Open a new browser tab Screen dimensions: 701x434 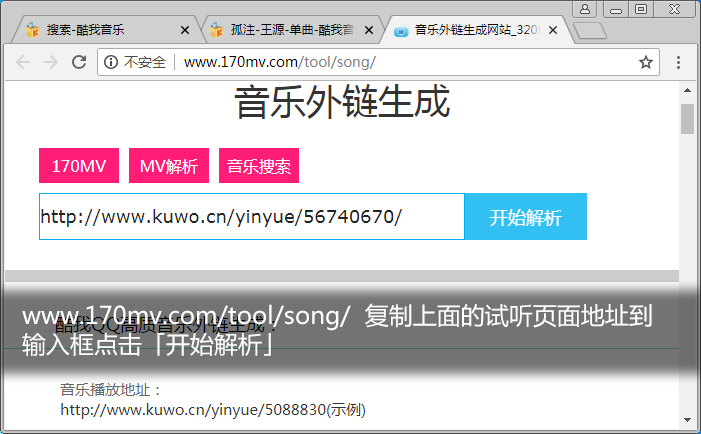(590, 31)
